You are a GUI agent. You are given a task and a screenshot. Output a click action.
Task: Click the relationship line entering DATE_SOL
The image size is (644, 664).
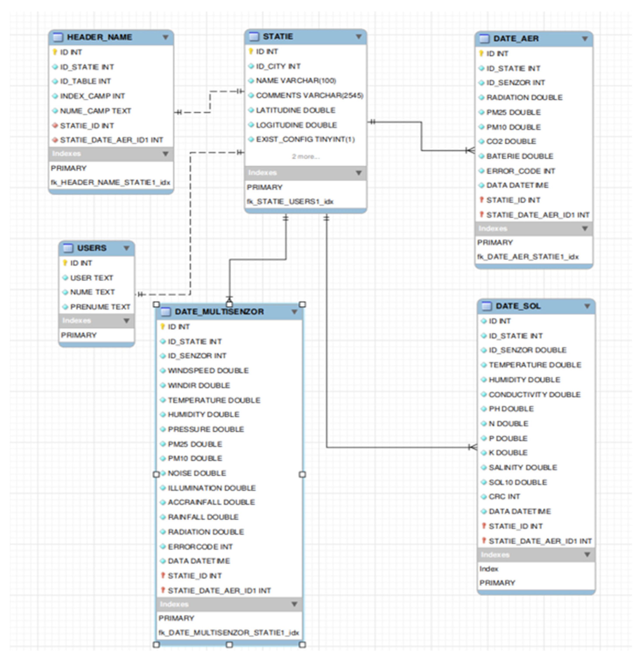click(x=406, y=448)
